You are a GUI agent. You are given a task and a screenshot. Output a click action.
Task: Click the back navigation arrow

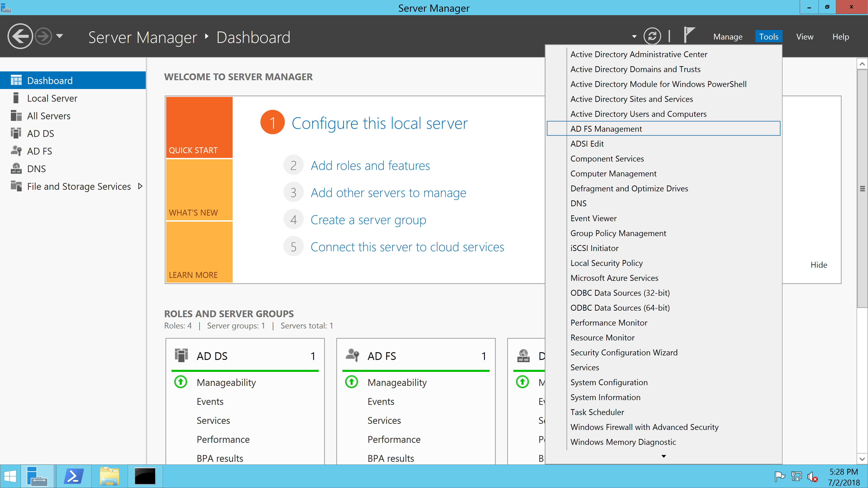[x=20, y=36]
